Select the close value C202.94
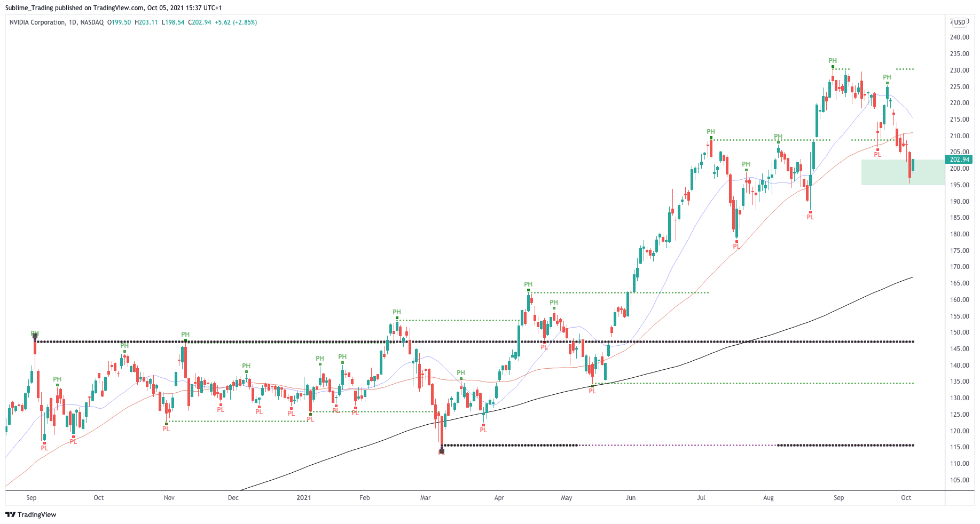980x524 pixels. 200,22
